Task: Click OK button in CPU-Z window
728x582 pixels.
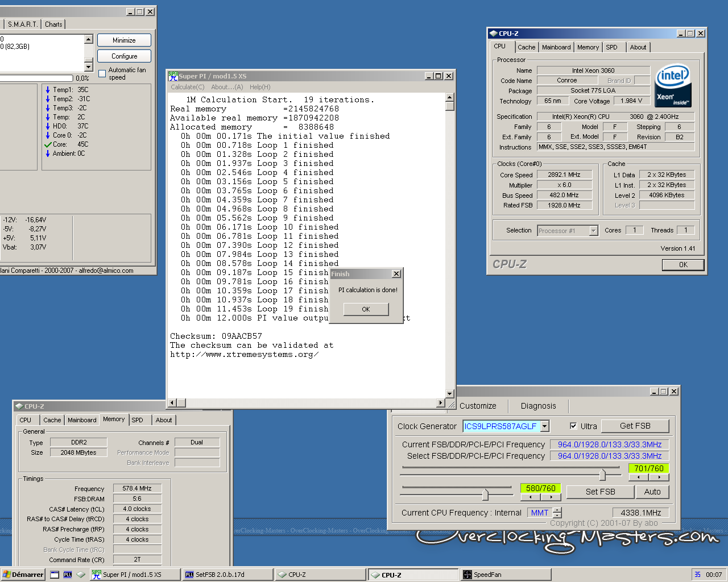Action: [683, 265]
